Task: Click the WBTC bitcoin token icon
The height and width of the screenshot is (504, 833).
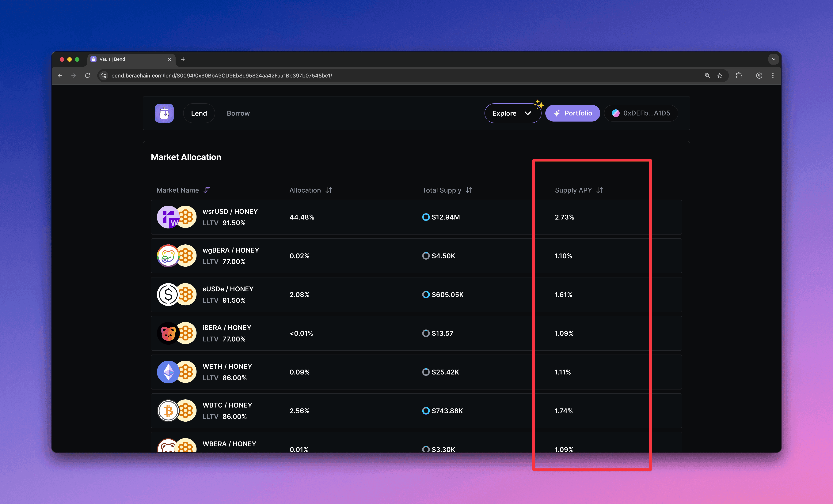Action: coord(168,411)
